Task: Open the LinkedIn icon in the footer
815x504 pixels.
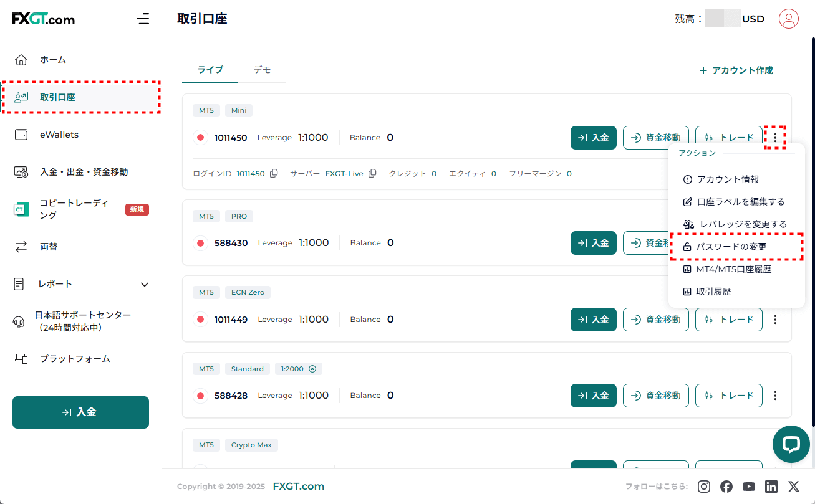Action: 771,487
